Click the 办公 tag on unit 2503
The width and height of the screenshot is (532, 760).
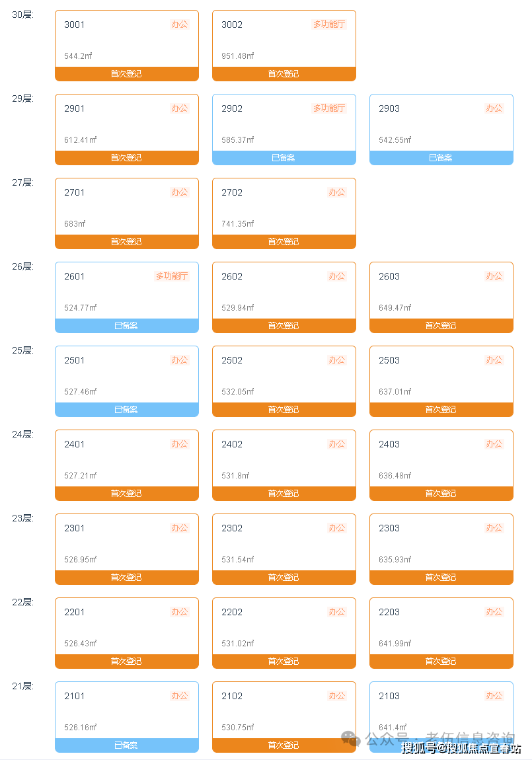[x=494, y=360]
